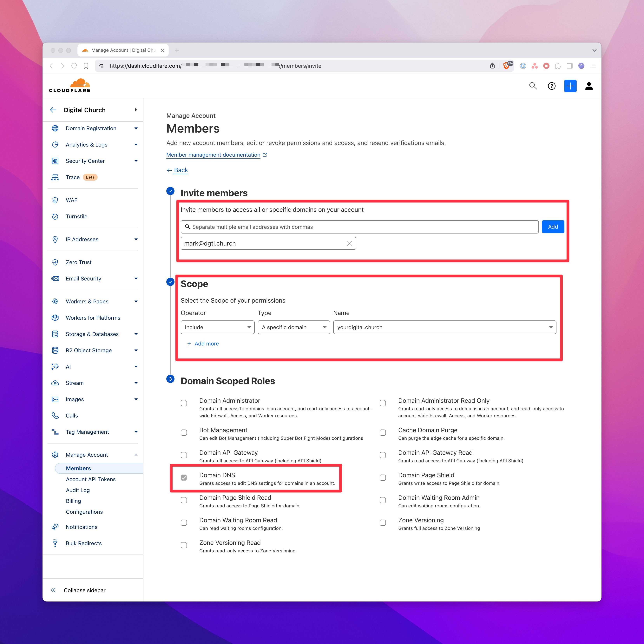Expand Analytics & Logs menu arrow
This screenshot has height=644, width=644.
click(136, 145)
